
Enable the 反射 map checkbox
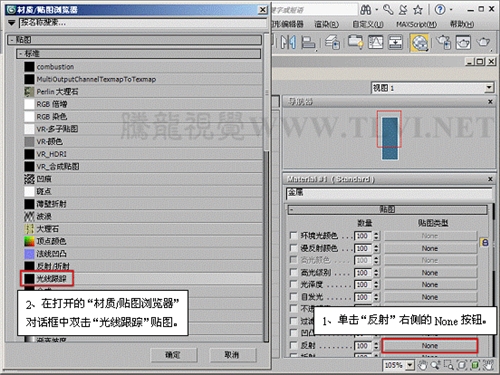[x=294, y=345]
